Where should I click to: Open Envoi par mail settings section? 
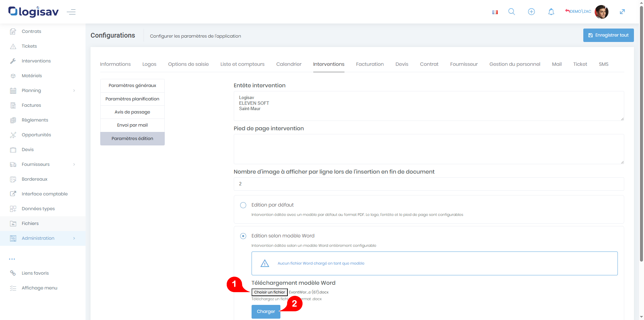coord(132,125)
